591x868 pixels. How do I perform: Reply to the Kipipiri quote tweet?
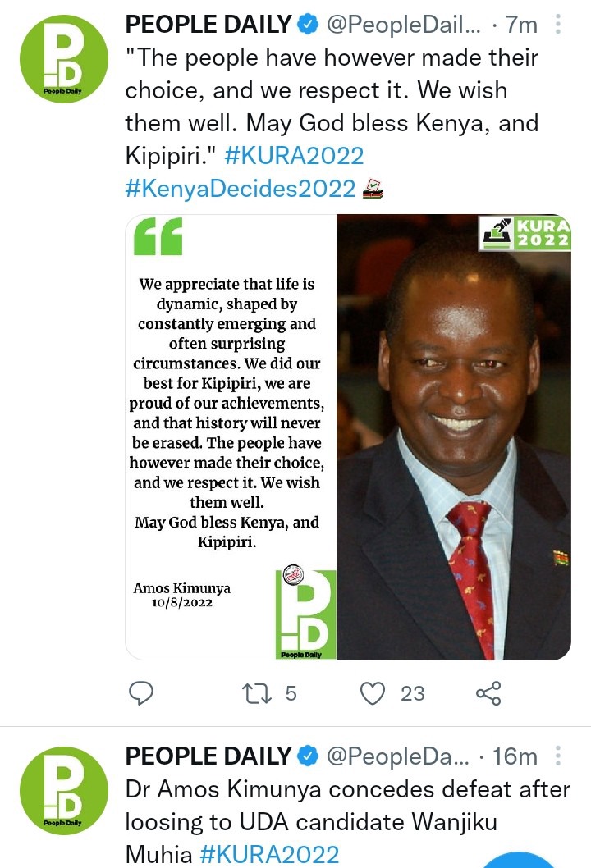(140, 693)
